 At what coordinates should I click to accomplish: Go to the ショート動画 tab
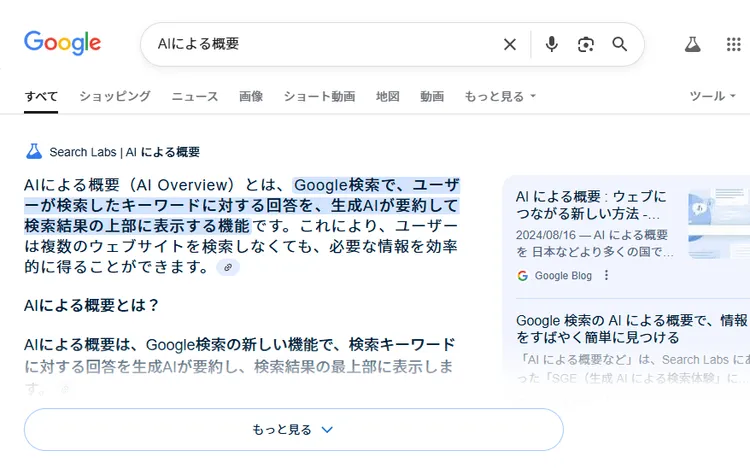319,97
